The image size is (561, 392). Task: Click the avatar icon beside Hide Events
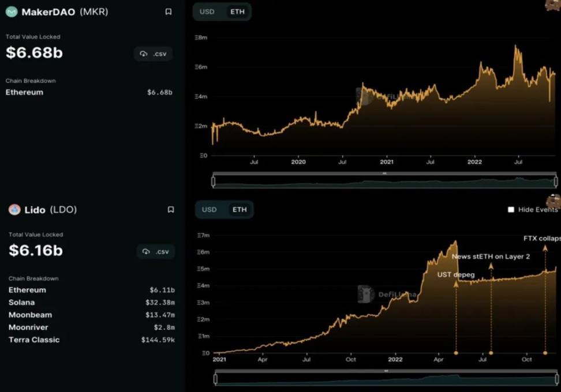click(553, 201)
